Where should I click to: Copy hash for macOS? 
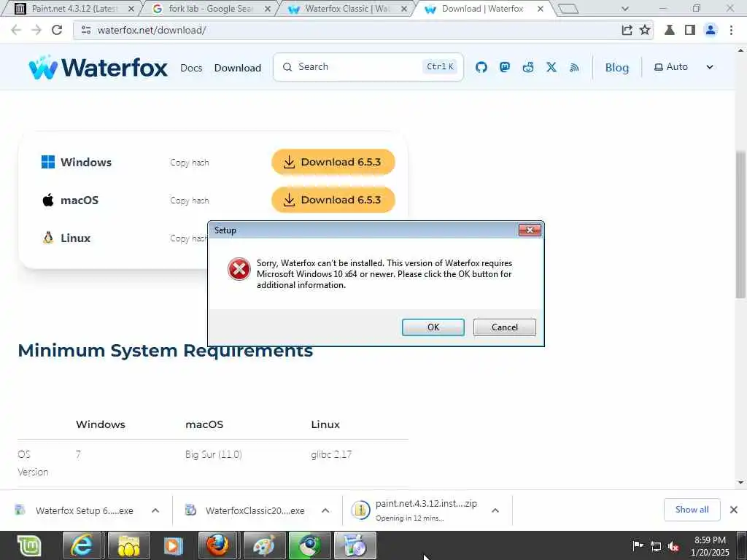190,201
